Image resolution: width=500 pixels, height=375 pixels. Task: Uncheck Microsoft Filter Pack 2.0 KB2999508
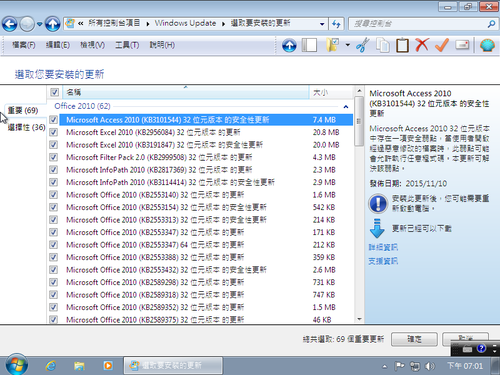point(53,157)
